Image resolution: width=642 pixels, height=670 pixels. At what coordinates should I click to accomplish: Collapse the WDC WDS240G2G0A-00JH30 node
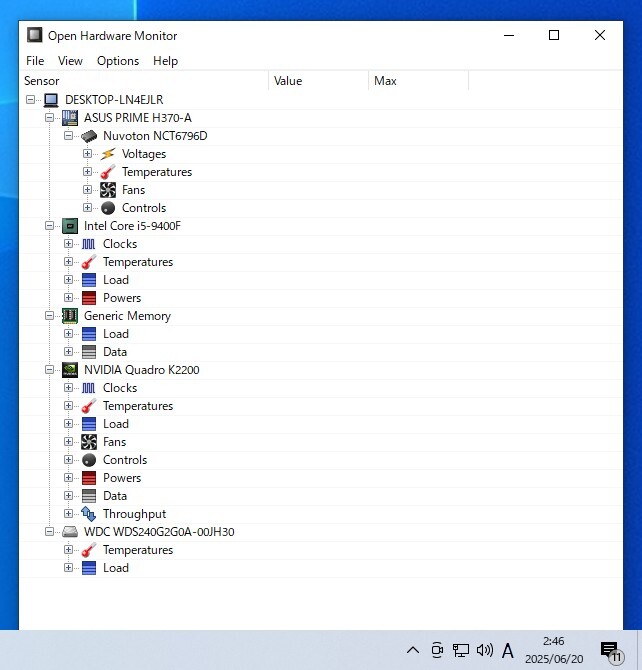pyautogui.click(x=50, y=532)
